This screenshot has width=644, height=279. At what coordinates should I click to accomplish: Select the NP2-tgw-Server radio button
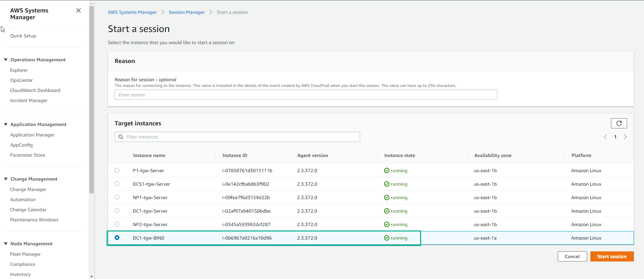point(117,224)
